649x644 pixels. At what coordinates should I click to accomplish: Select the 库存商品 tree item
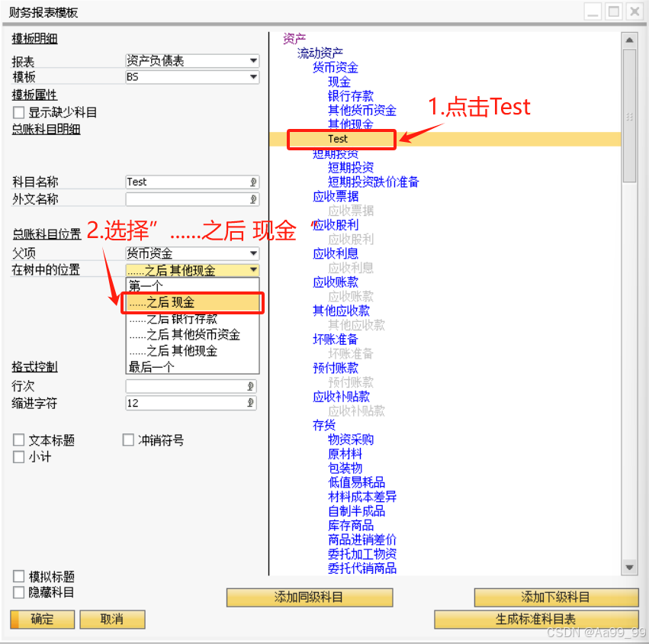pyautogui.click(x=351, y=526)
